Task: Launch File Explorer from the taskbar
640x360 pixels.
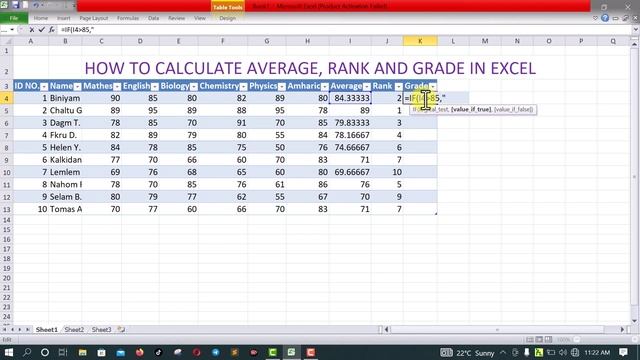Action: point(82,352)
